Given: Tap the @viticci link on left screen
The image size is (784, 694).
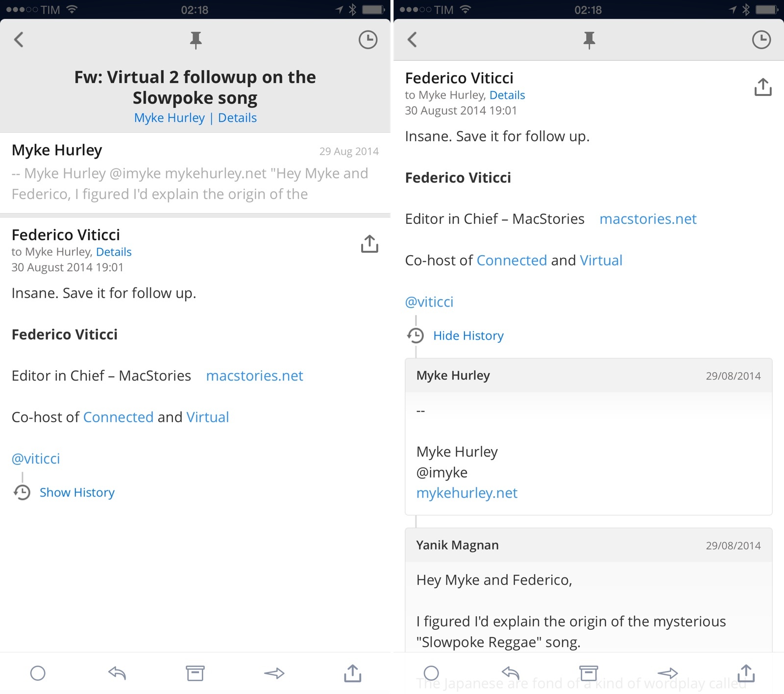Looking at the screenshot, I should coord(36,458).
